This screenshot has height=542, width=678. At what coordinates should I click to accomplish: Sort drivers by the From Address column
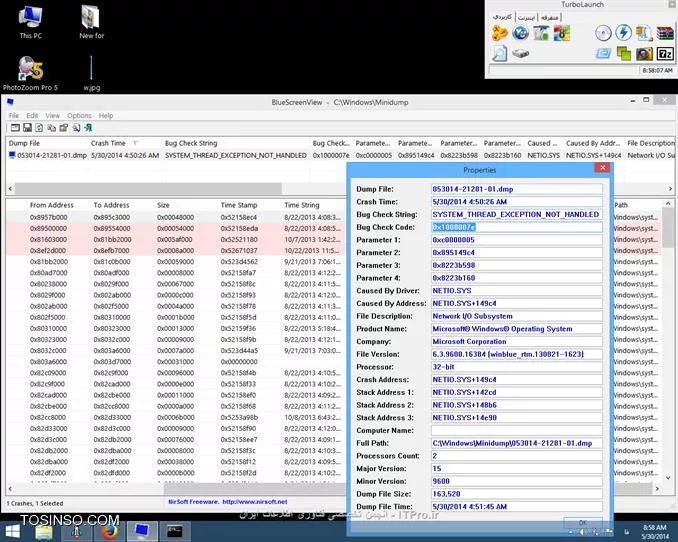[52, 205]
